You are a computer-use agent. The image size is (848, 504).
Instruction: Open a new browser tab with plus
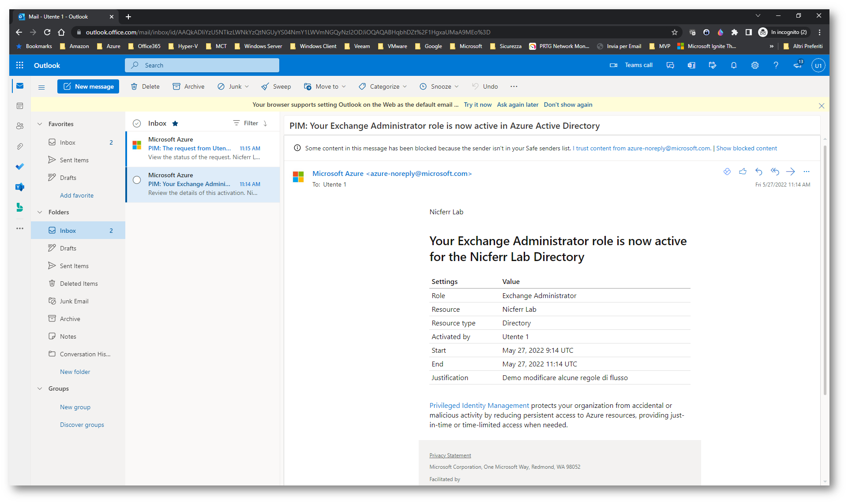(x=128, y=17)
